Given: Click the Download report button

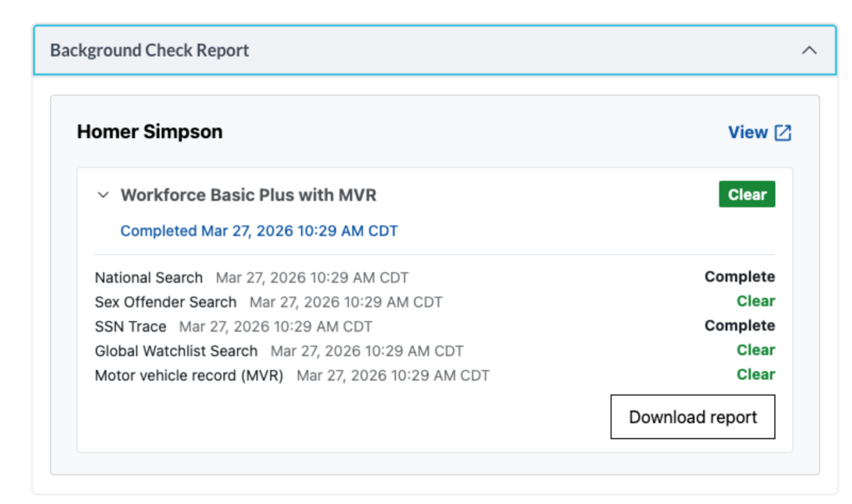Looking at the screenshot, I should [693, 417].
